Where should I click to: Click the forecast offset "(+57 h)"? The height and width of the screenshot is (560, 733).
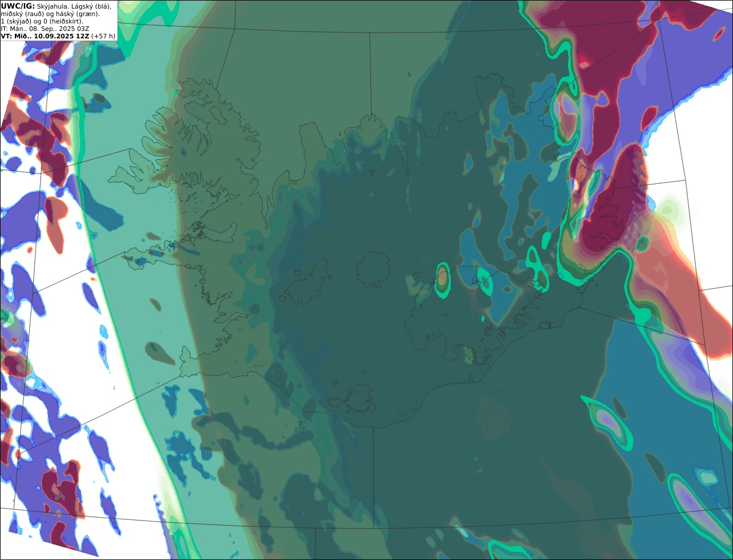[x=103, y=36]
